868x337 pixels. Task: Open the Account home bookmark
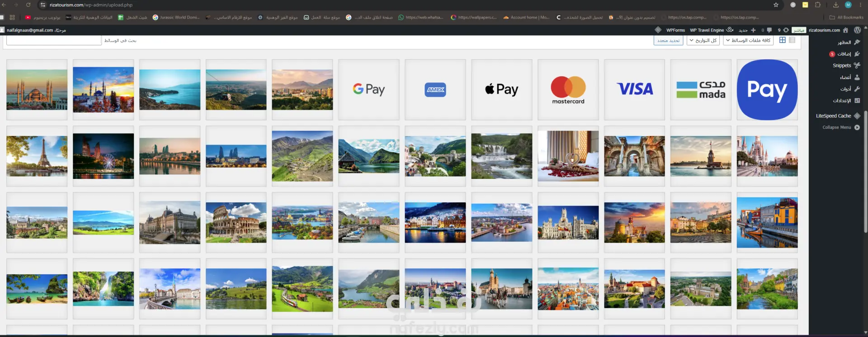[x=526, y=18]
